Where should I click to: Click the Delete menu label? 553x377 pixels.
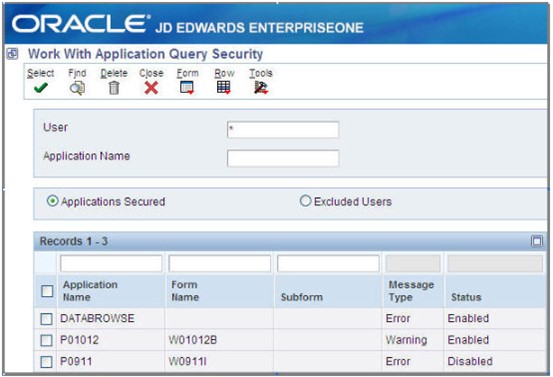tap(114, 73)
